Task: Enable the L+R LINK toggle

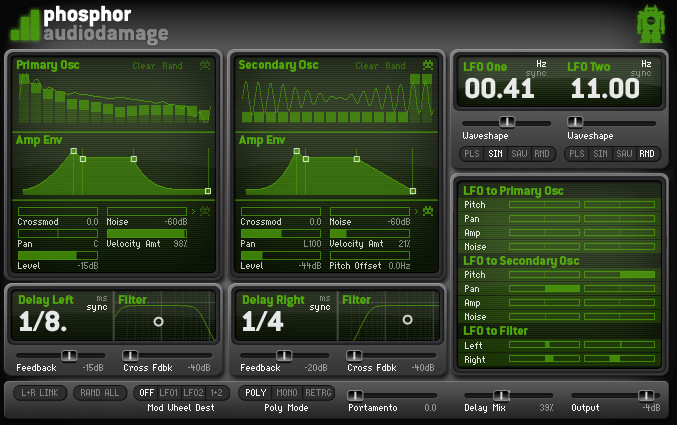Action: 40,393
